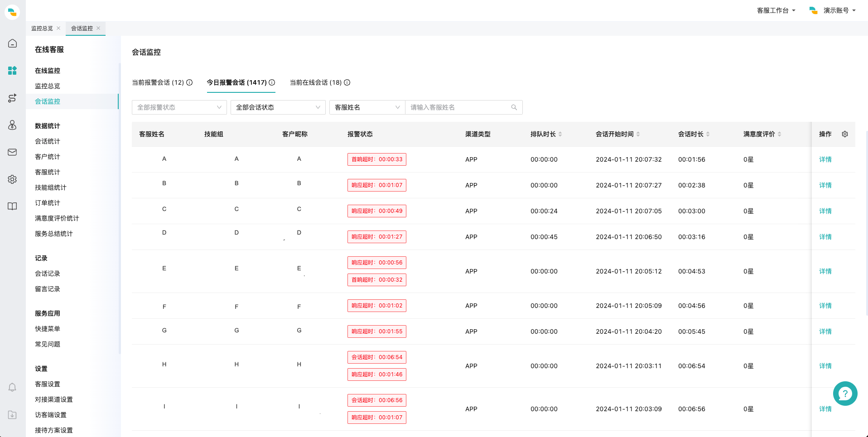Open 客服统计 in sidebar

click(48, 172)
